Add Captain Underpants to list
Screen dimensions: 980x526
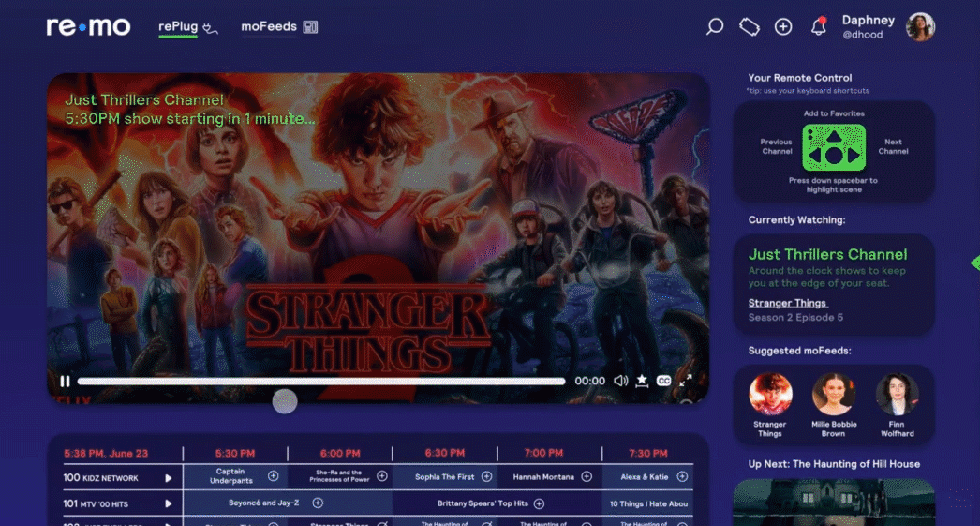pos(274,476)
